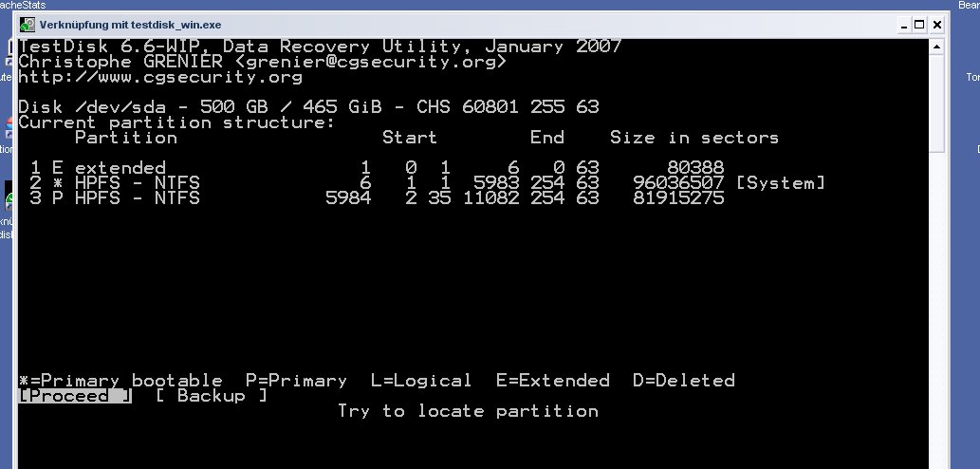Click the size value 96036507
The height and width of the screenshot is (469, 980).
(678, 183)
